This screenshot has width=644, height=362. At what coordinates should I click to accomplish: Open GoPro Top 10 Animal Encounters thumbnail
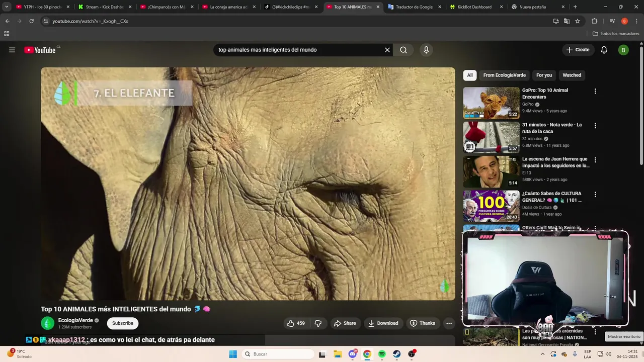pos(491,103)
